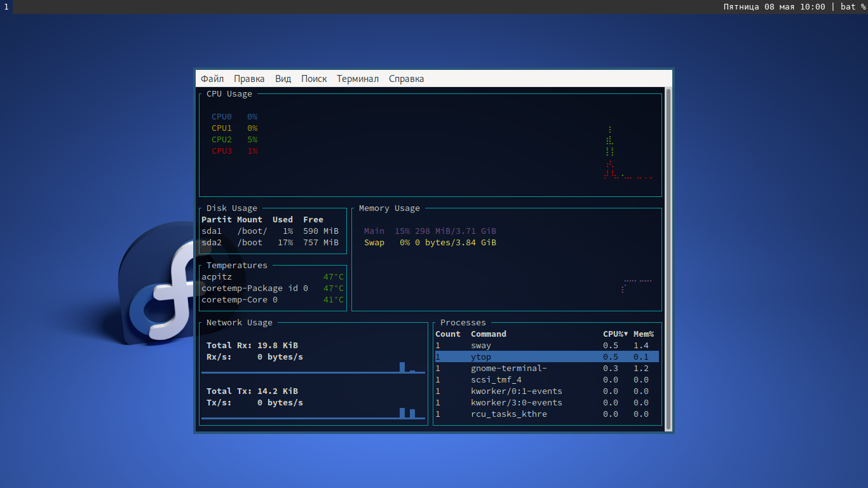Click the date and time in top bar

click(x=774, y=6)
